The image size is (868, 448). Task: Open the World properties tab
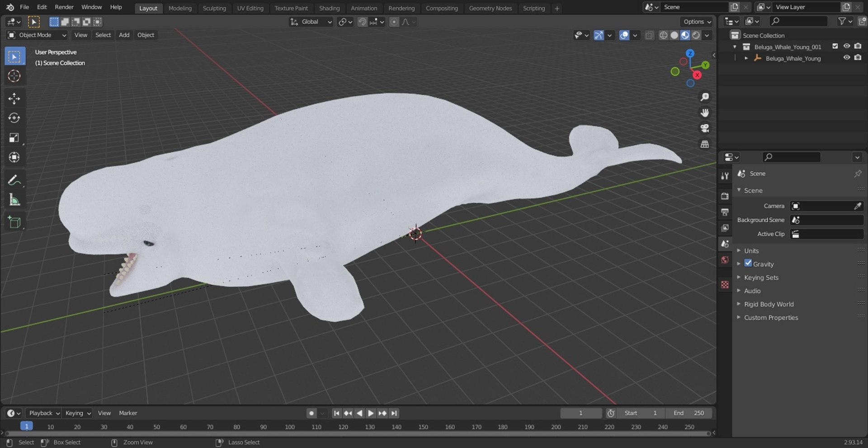point(725,260)
